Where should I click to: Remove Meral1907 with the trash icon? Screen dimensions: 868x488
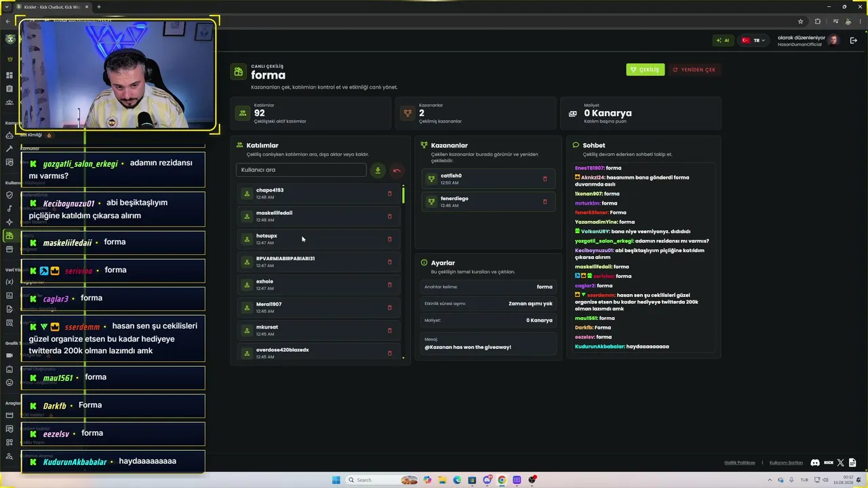tap(389, 308)
